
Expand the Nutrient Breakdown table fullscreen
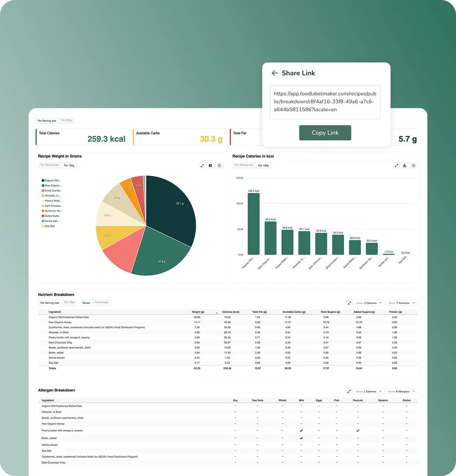coord(350,303)
